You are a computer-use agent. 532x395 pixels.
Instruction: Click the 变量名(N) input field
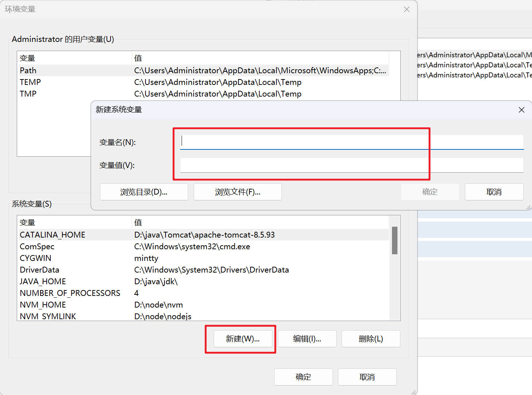pyautogui.click(x=352, y=142)
